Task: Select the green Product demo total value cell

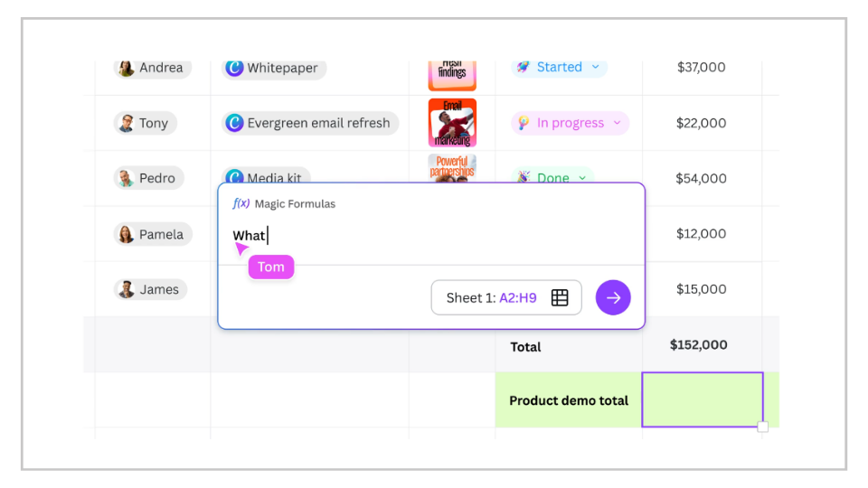Action: 702,399
